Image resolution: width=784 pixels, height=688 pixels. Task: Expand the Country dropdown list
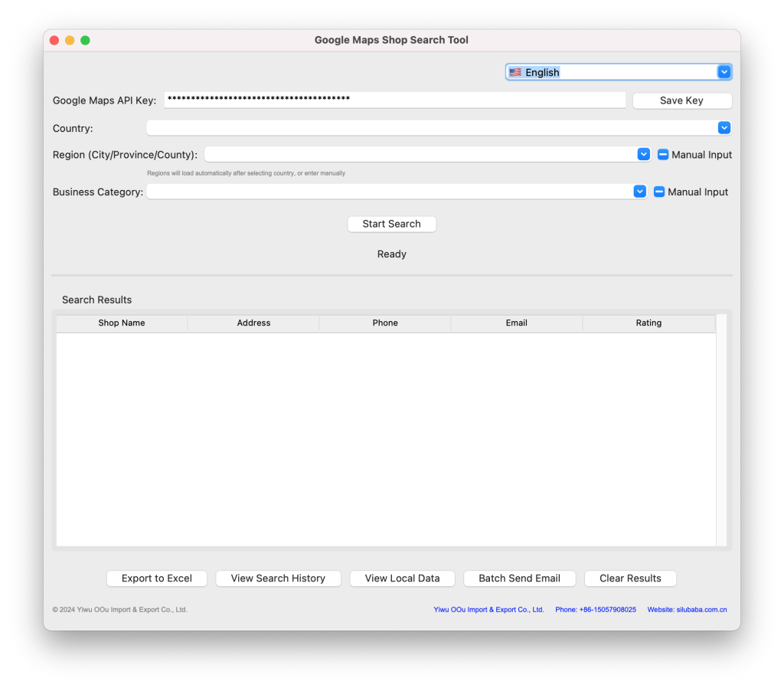click(x=724, y=128)
